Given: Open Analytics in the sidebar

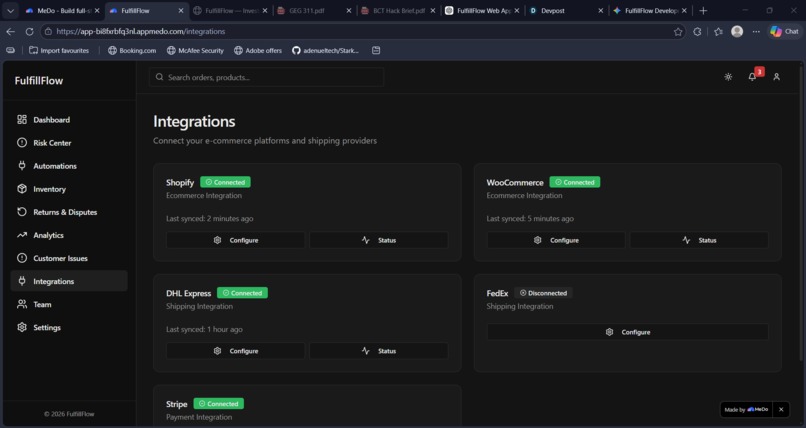Looking at the screenshot, I should point(69,235).
